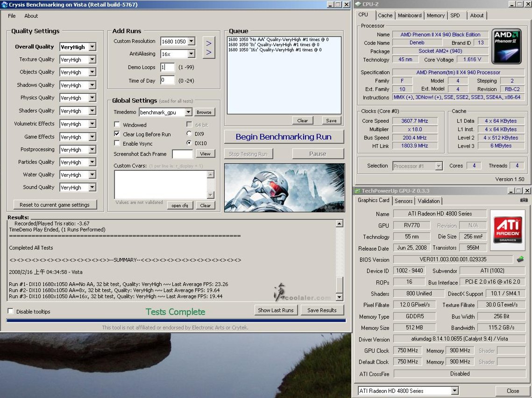Click the queue Clear button
Viewport: 532px width, 398px height.
click(302, 120)
